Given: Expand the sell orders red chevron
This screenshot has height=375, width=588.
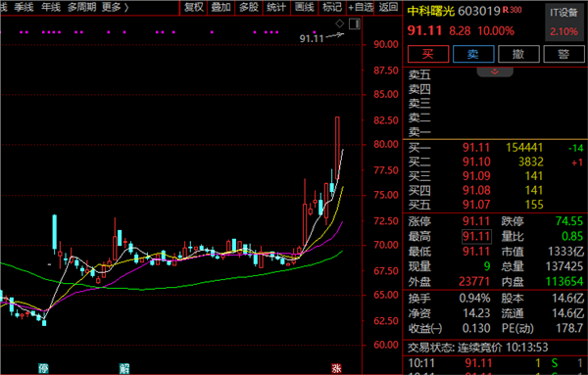Looking at the screenshot, I should (x=495, y=71).
